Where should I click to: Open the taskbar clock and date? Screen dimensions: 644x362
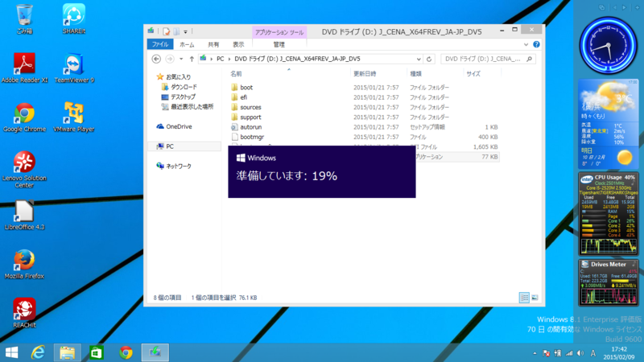pyautogui.click(x=618, y=353)
